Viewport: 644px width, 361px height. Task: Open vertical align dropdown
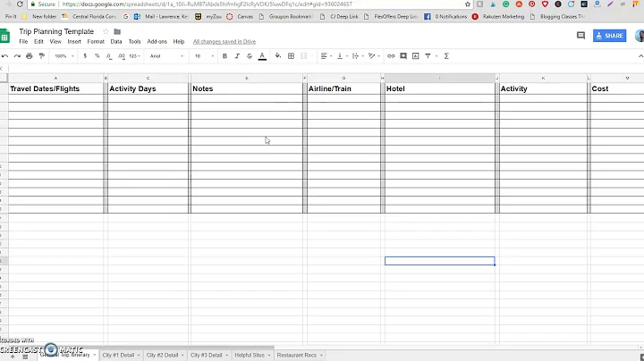342,55
